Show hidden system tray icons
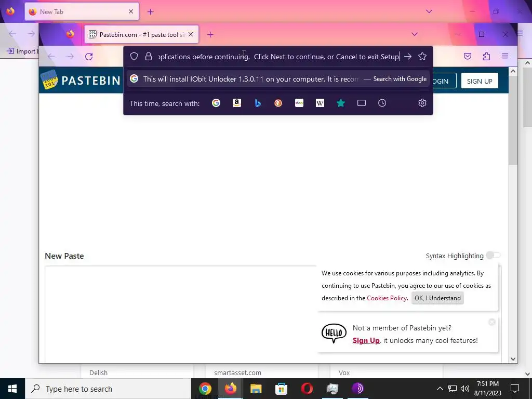The image size is (532, 399). [x=440, y=389]
